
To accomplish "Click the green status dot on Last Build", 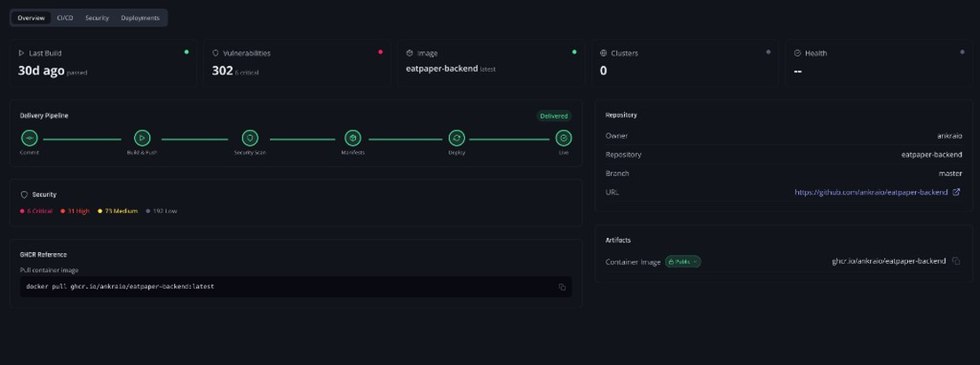I will 186,52.
